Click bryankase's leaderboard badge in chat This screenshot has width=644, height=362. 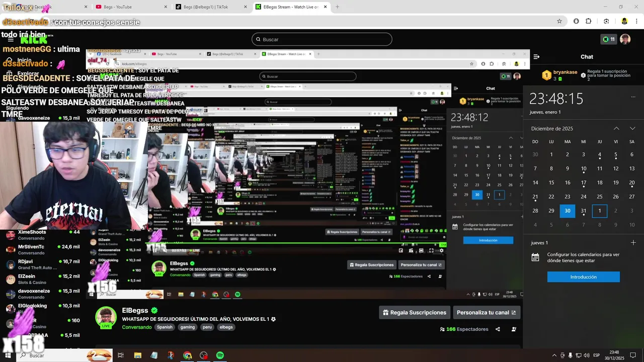click(546, 75)
